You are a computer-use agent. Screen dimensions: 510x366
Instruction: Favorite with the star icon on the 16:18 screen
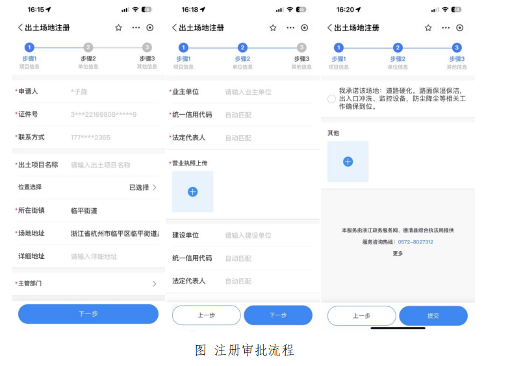pos(273,28)
